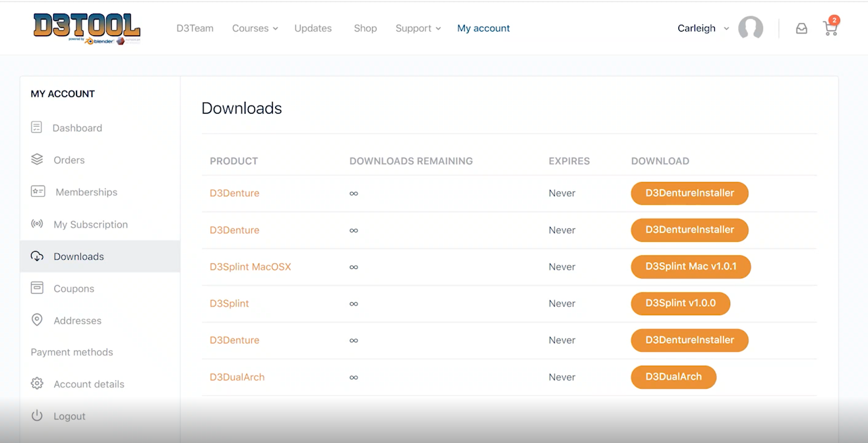Click the Downloads cloud icon
This screenshot has height=443, width=868.
click(x=37, y=256)
